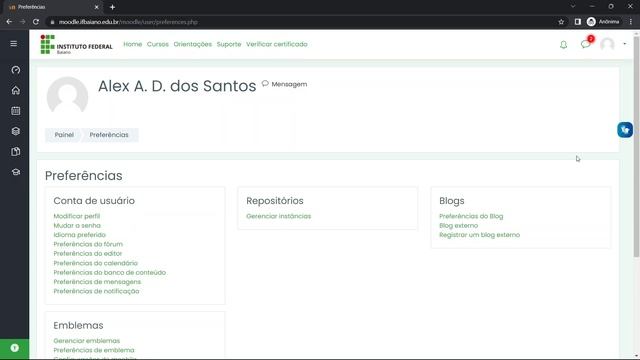
Task: Go to the site home icon in sidebar
Action: [16, 90]
